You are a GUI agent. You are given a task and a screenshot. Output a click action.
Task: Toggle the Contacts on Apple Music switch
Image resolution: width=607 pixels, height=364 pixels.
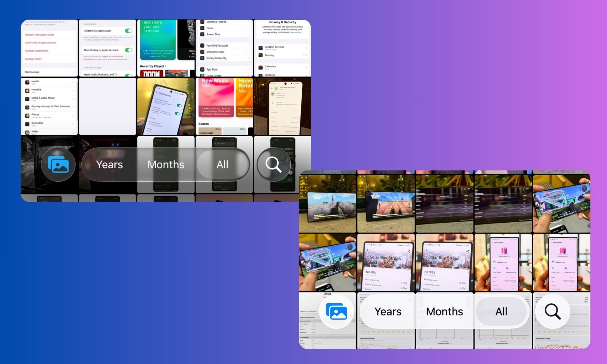(x=129, y=31)
